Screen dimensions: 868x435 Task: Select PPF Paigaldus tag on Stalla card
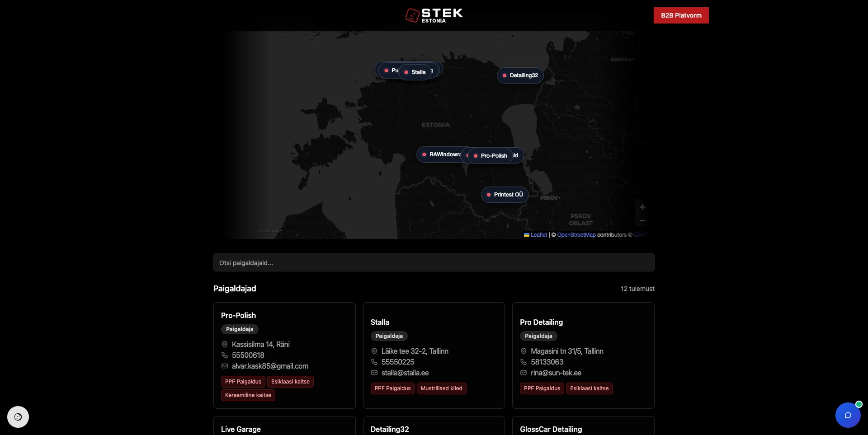[x=393, y=388]
